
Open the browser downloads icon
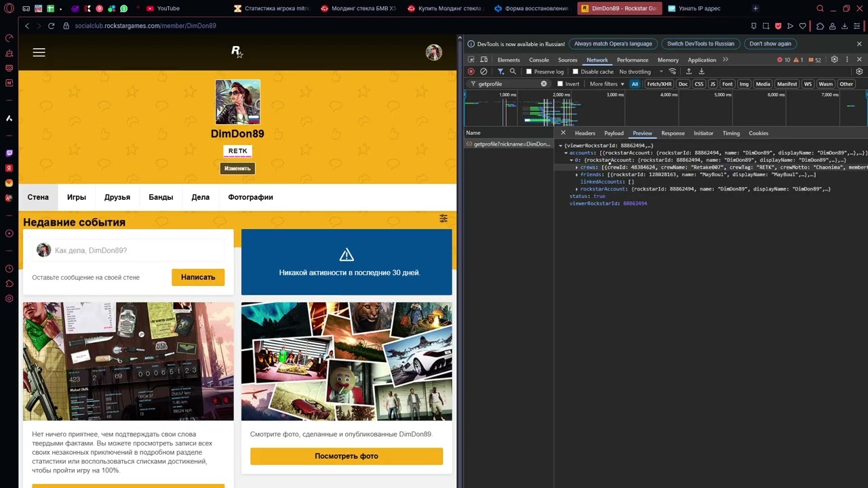click(x=845, y=26)
